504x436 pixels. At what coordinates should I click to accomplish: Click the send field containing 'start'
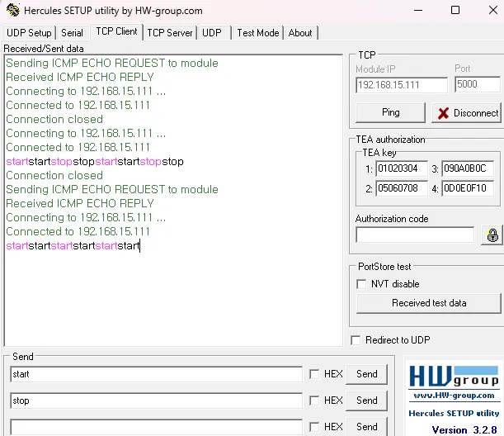(x=156, y=374)
